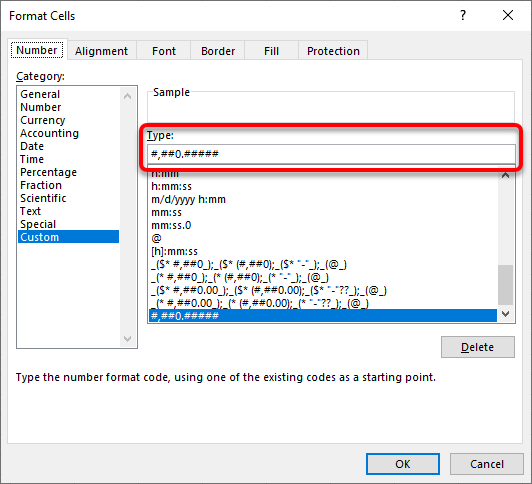Switch to the Number tab

(37, 50)
